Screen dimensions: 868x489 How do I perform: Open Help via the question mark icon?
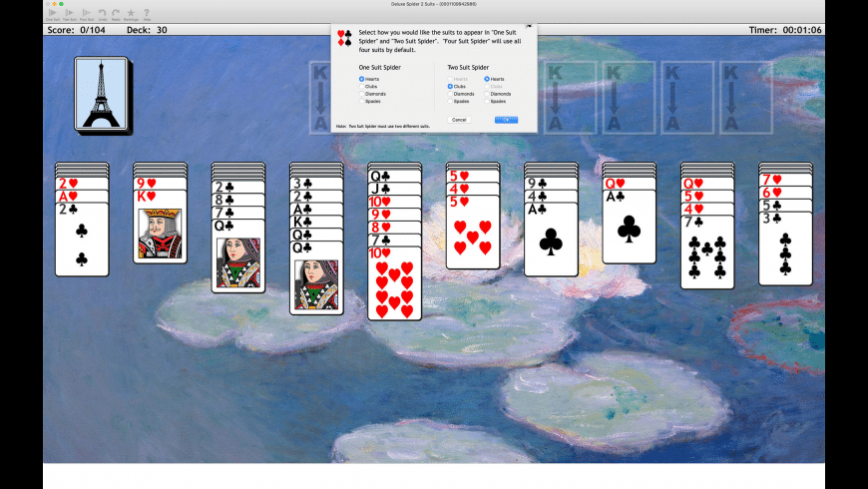click(147, 14)
